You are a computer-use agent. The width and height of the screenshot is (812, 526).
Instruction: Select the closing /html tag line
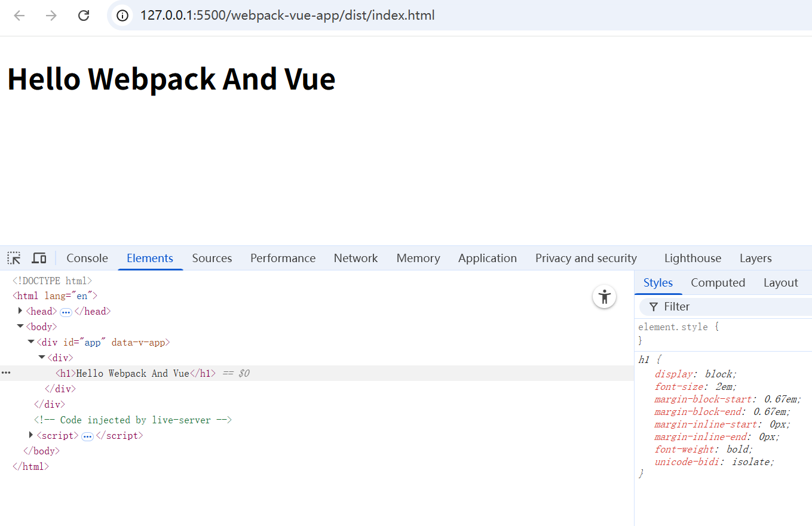click(x=30, y=466)
